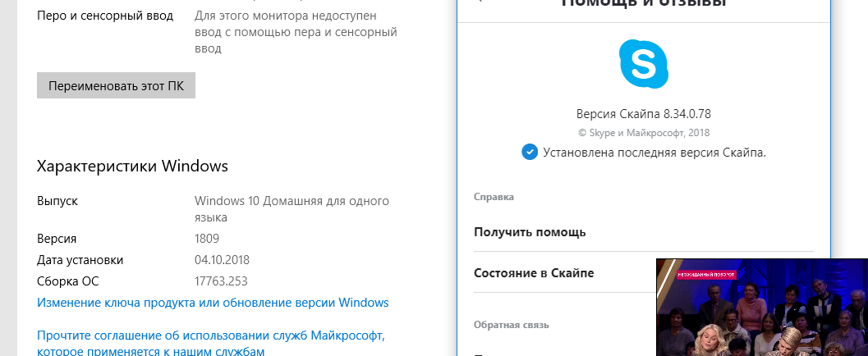
Task: Click the install date "04.10.2018"
Action: (x=222, y=260)
